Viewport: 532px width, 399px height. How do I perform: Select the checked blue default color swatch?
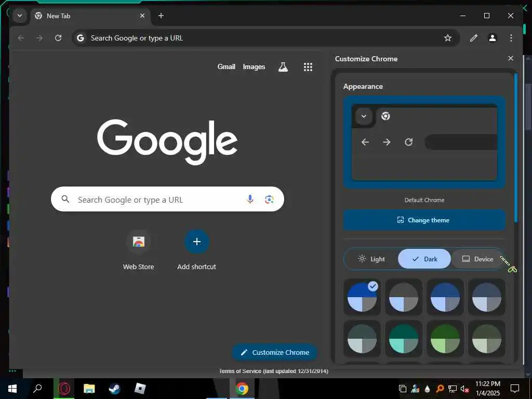(x=362, y=297)
